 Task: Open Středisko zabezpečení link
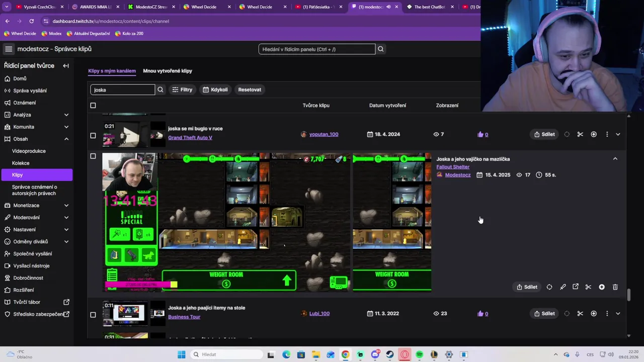(x=36, y=314)
